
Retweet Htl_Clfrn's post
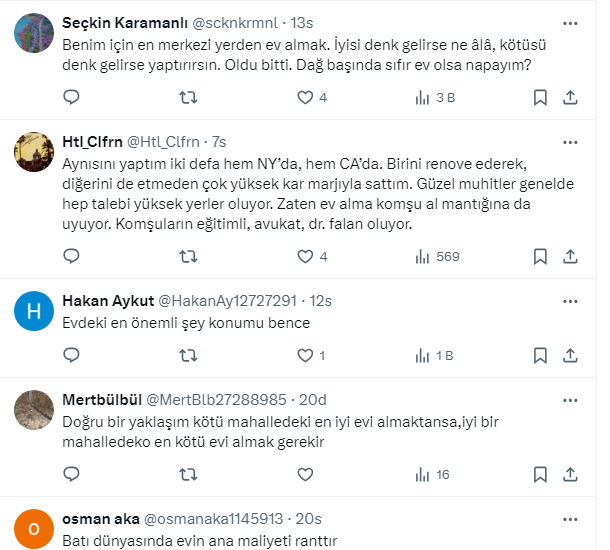pyautogui.click(x=187, y=256)
